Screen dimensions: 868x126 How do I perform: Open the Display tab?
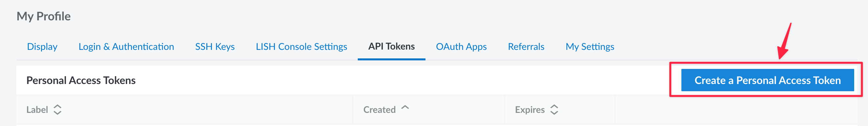[42, 47]
